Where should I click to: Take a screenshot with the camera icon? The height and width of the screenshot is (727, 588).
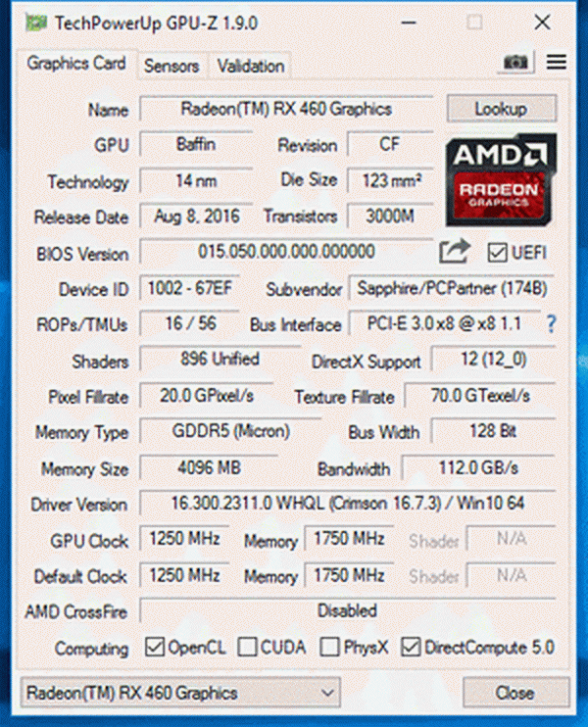click(x=515, y=62)
